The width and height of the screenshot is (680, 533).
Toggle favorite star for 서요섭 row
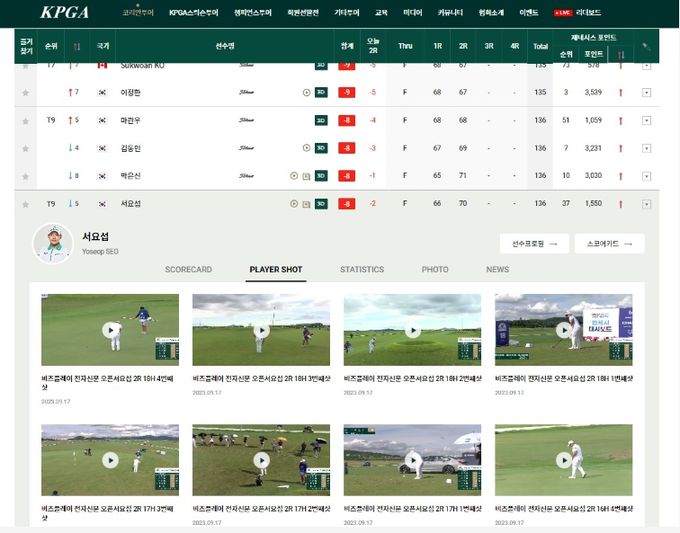pos(26,204)
